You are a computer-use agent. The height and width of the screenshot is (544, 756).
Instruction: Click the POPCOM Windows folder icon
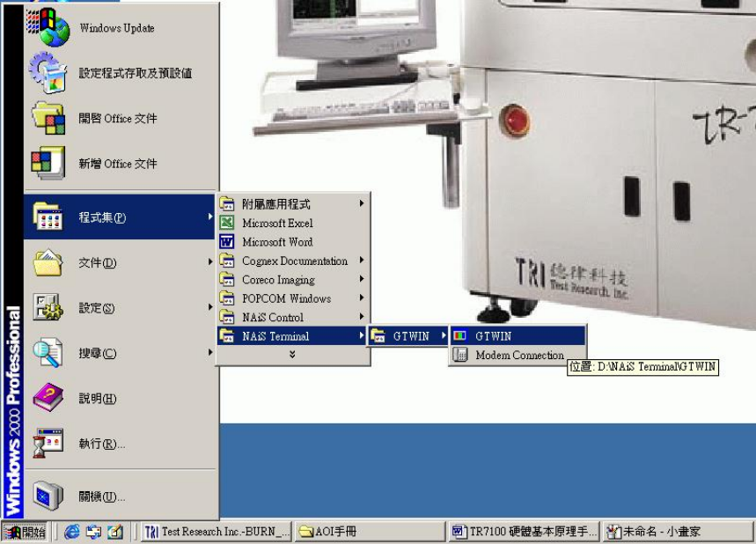click(x=226, y=298)
